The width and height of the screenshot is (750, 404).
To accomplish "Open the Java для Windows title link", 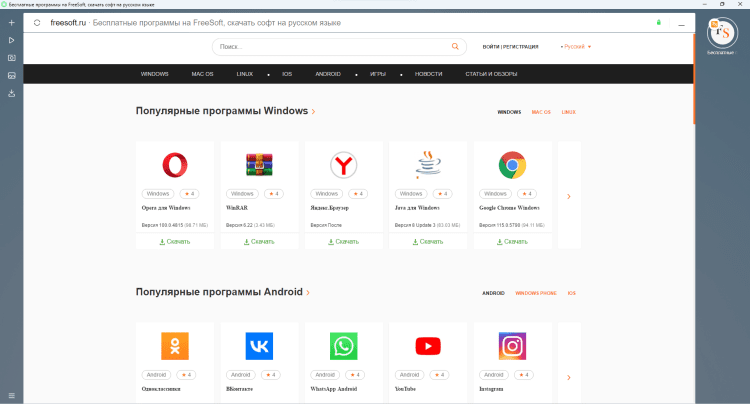I will pyautogui.click(x=417, y=208).
